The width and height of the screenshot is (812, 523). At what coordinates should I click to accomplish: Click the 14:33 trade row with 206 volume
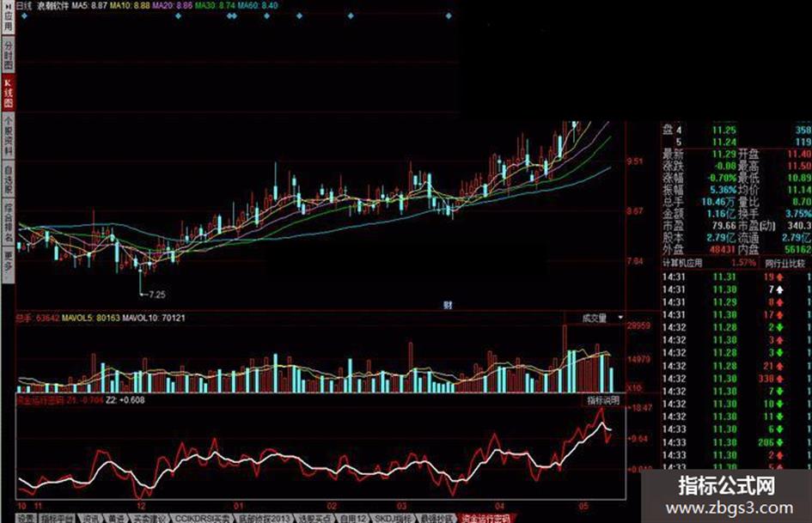pos(737,442)
